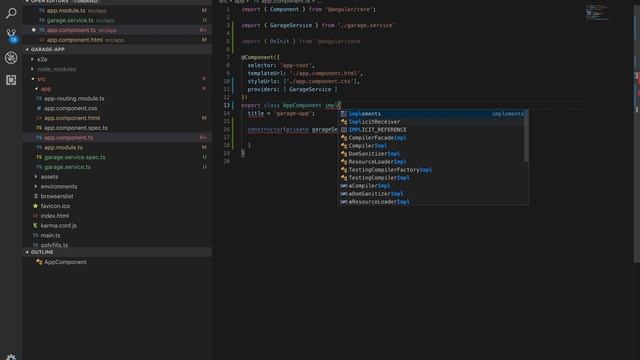Open garage.service.ts in Open Editors list

(x=117, y=20)
